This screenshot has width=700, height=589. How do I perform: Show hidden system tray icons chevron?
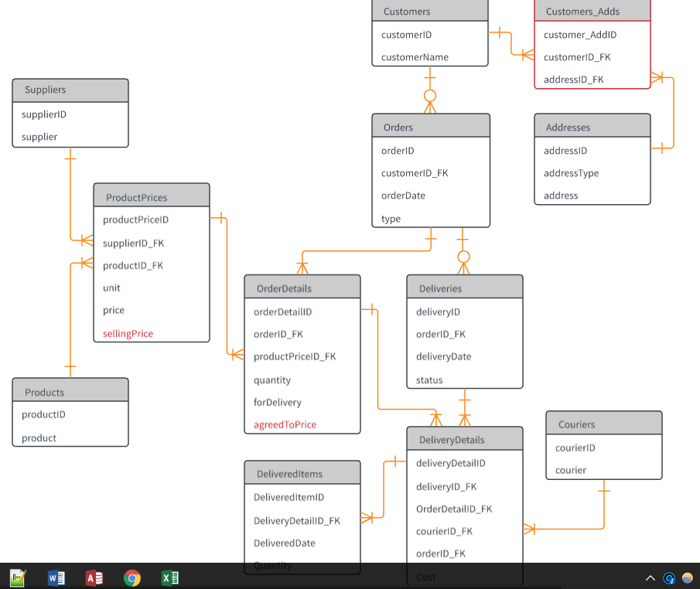650,578
